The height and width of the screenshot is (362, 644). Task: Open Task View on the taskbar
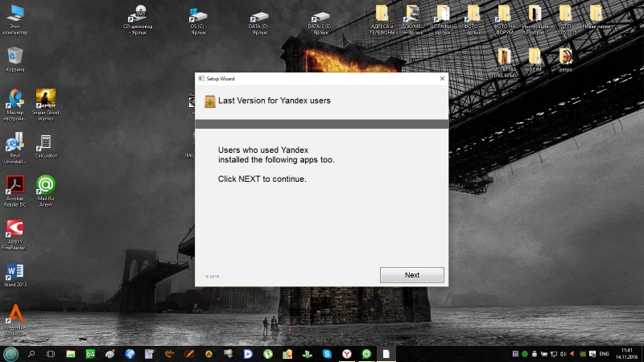click(51, 354)
